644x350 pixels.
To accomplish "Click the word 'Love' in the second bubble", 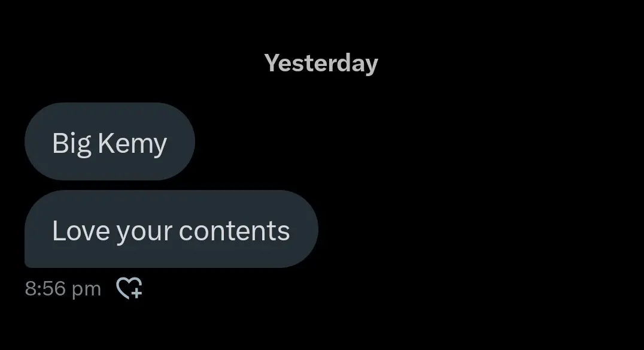I will (81, 230).
